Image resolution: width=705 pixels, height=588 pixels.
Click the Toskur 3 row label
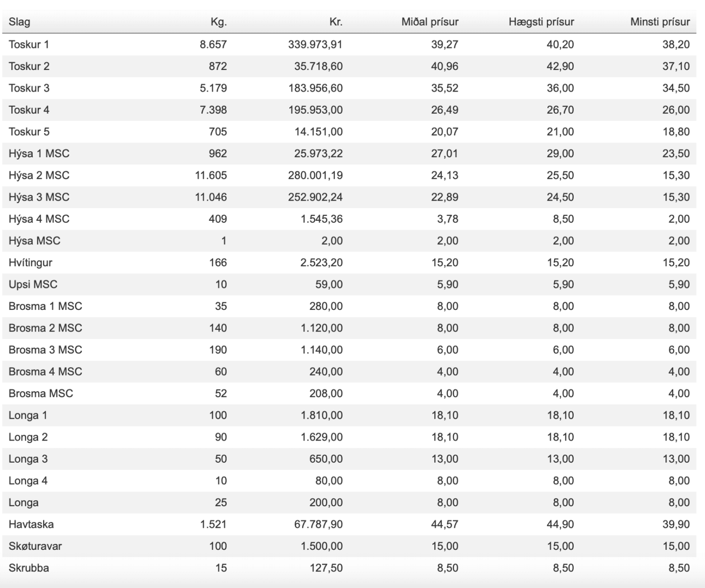(29, 88)
